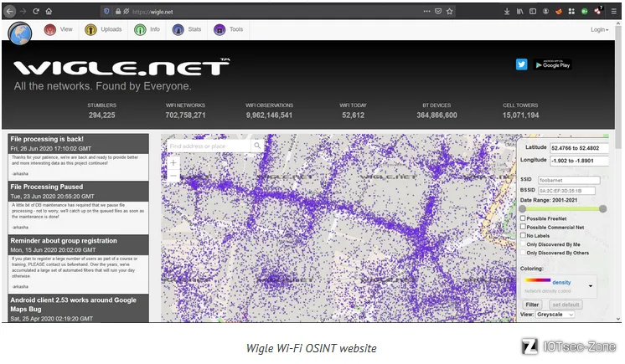Open the Firefox hamburger menu
Viewport: 625px width, 364px height.
614,11
